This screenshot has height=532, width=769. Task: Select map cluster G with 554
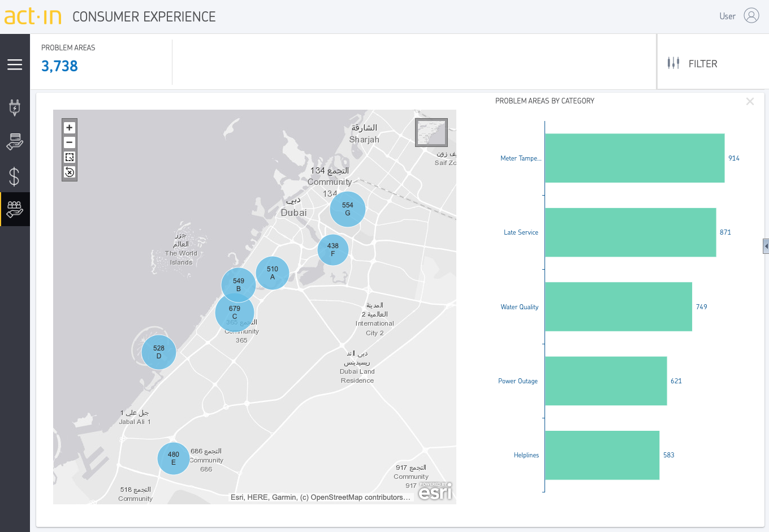click(348, 209)
